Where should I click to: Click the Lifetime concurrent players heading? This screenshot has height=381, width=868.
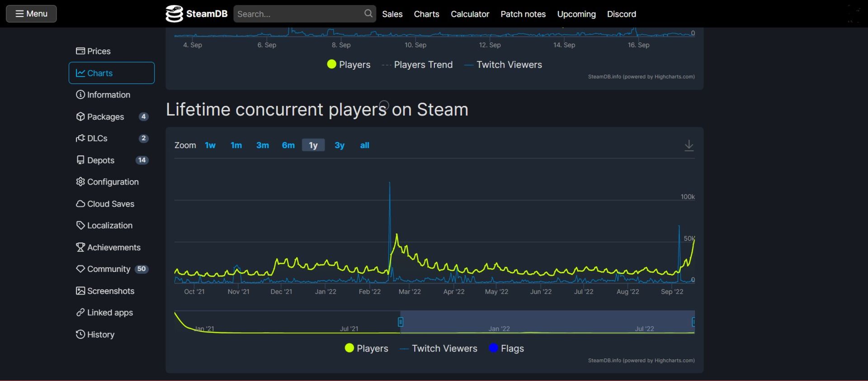pyautogui.click(x=317, y=110)
